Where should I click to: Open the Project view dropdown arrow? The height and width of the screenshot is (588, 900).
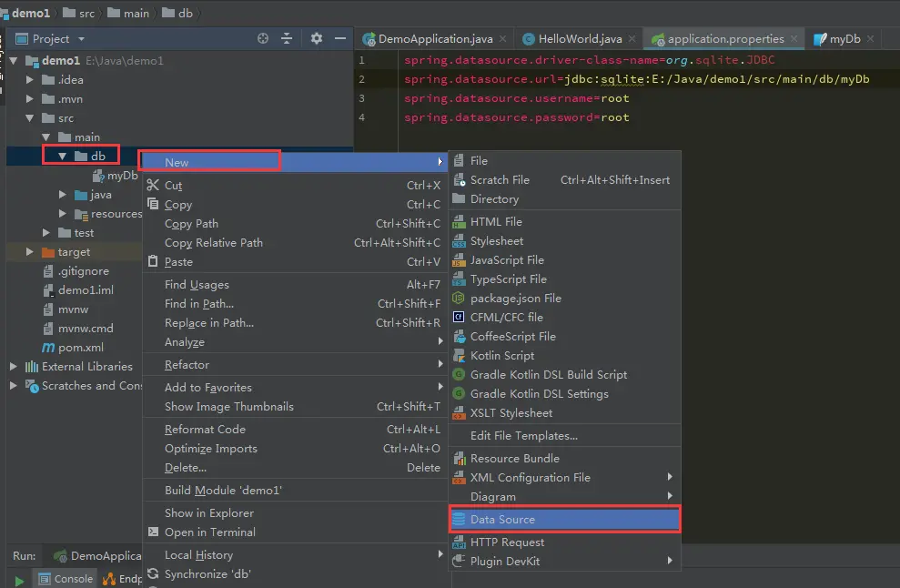pyautogui.click(x=82, y=39)
